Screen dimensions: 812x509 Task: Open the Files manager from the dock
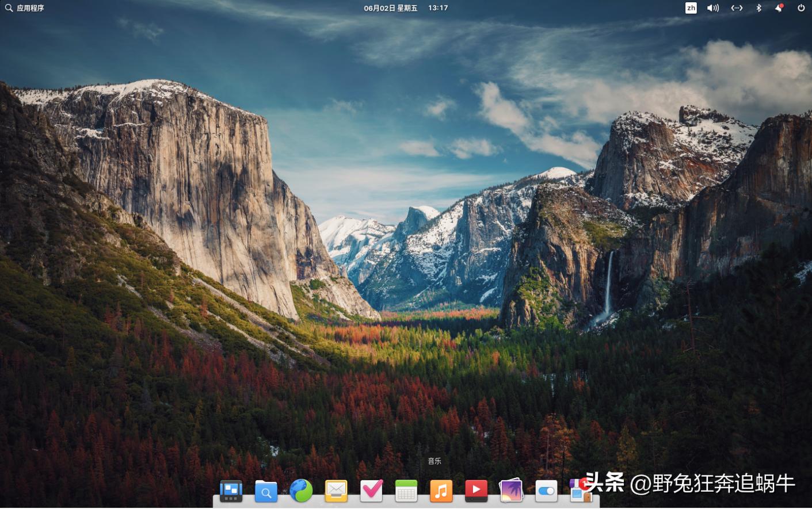click(266, 491)
